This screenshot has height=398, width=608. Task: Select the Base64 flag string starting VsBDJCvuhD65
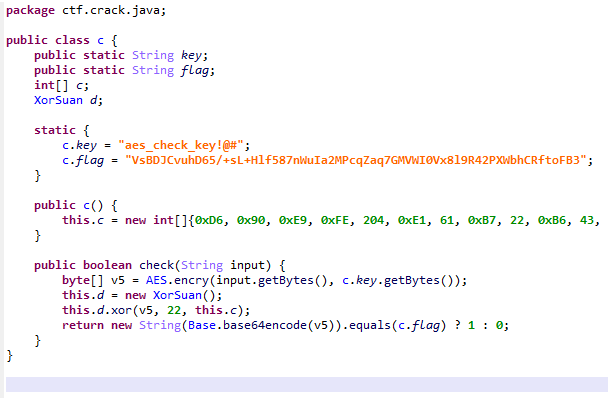[356, 160]
